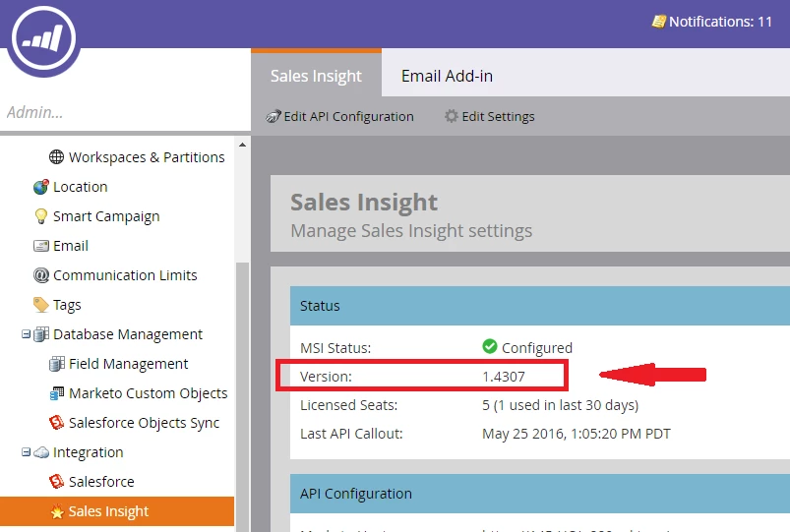Open the Notifications: 11 link
Screen dimensions: 790x532
(711, 22)
